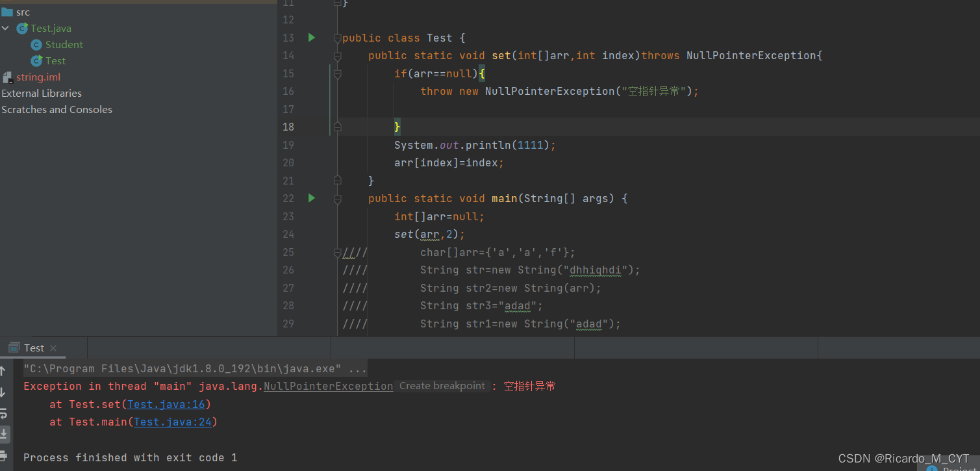Select the Test run tab
The height and width of the screenshot is (471, 980).
(x=34, y=348)
